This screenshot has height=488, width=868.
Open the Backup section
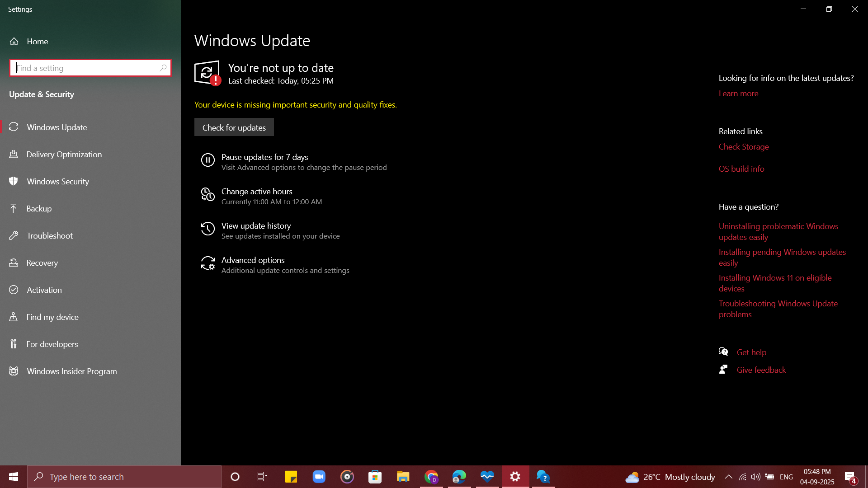[39, 208]
